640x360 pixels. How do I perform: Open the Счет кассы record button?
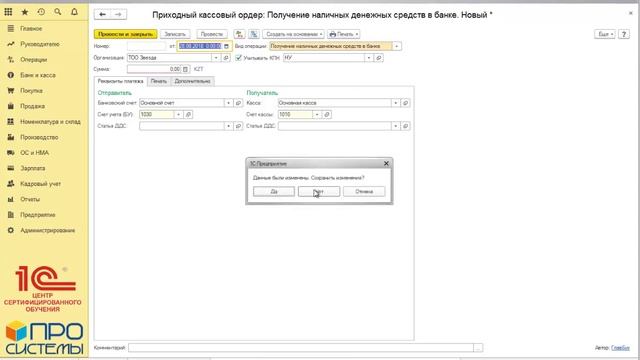click(x=327, y=114)
